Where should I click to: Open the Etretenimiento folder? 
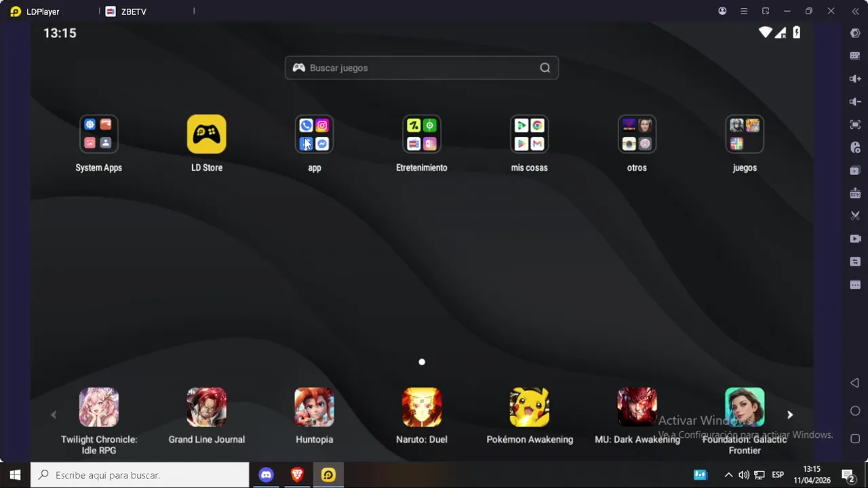click(422, 134)
